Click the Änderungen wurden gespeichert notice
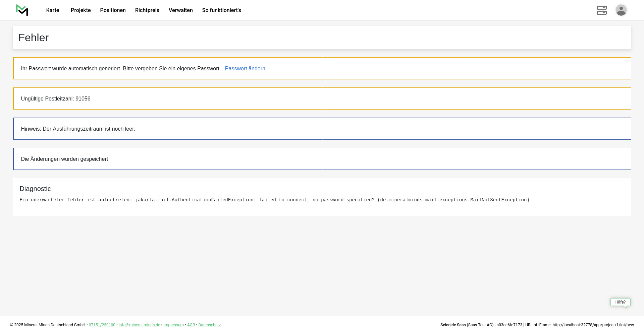 64,159
